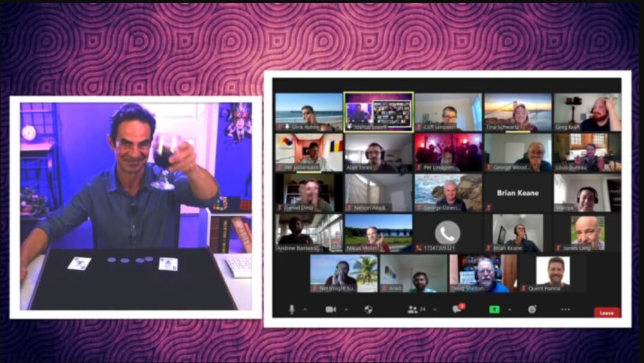Open the Security shield icon
The width and height of the screenshot is (644, 363).
[x=368, y=309]
